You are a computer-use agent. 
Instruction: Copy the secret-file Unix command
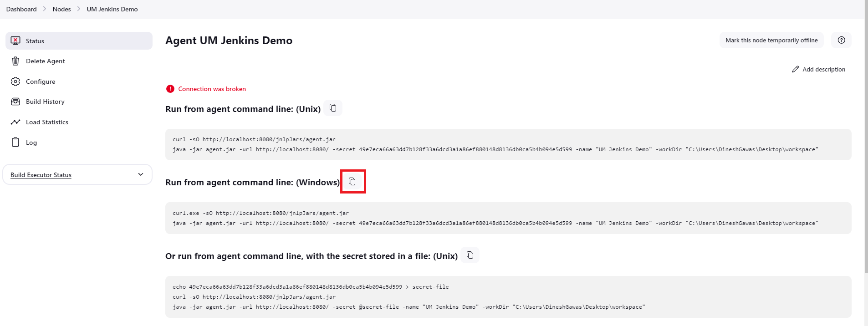pos(470,255)
